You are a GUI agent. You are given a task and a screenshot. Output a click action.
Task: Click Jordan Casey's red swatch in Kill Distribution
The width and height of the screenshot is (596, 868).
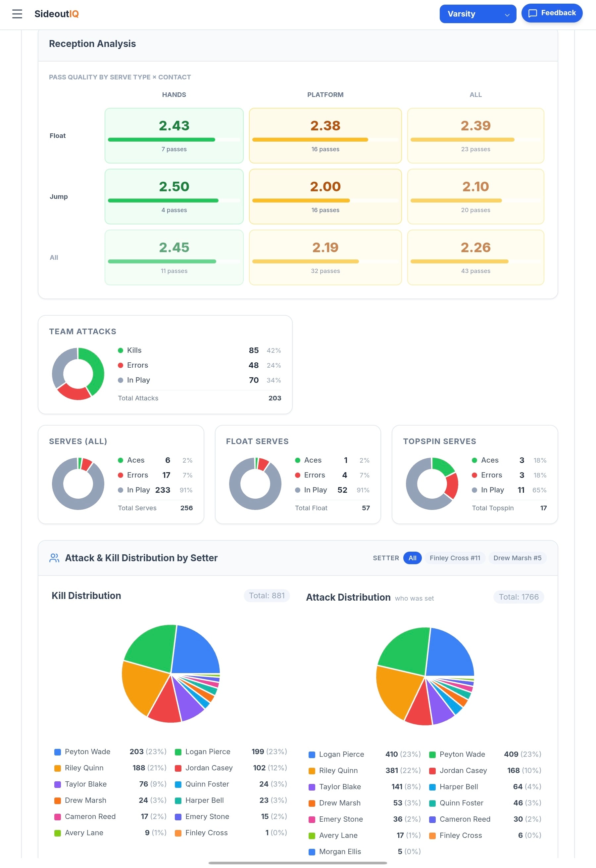(x=178, y=768)
